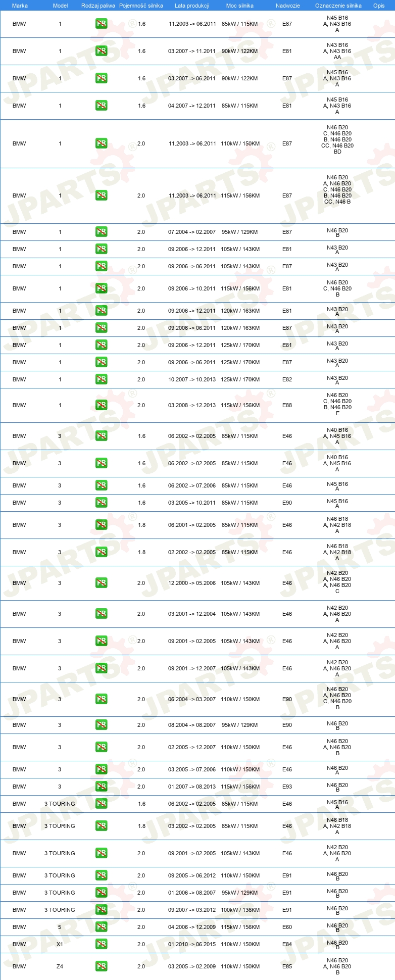This screenshot has width=395, height=980.
Task: Click the fuel icon in the 03.2007 -> 11.2011 row
Action: [102, 51]
